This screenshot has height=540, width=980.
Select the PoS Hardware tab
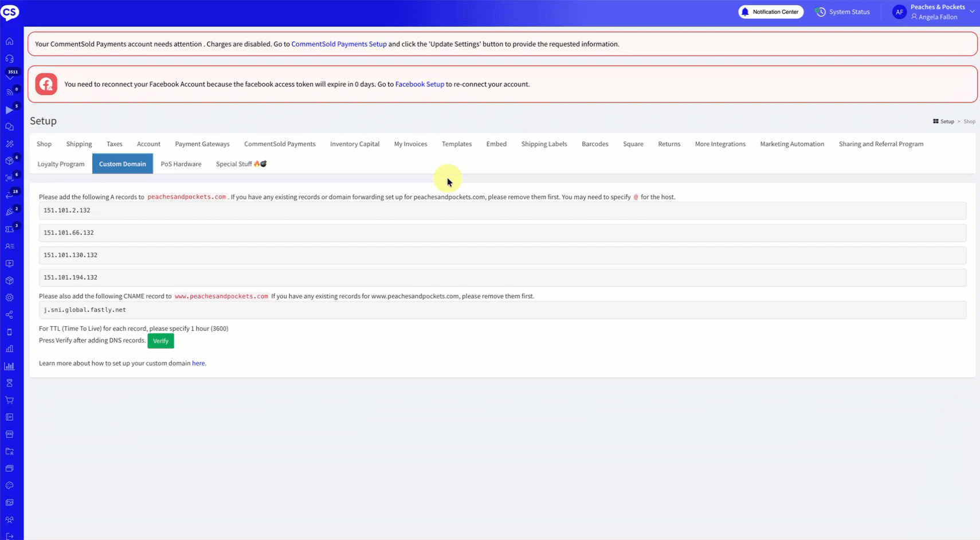181,164
